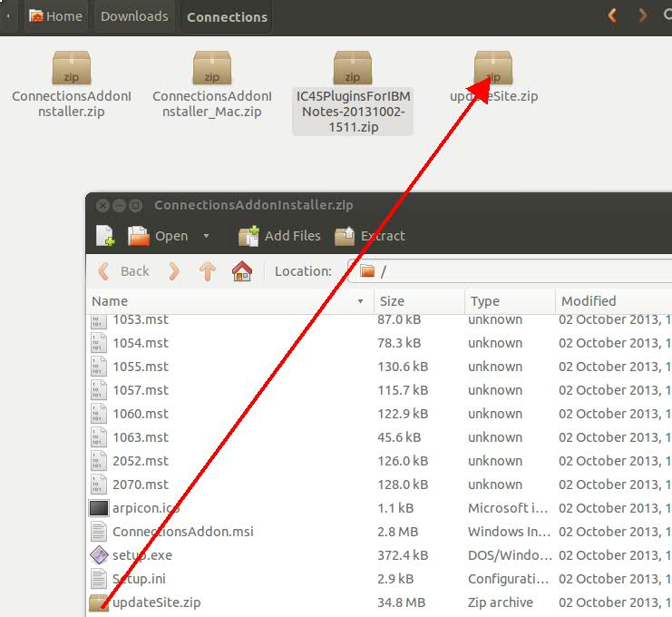Click the Open archive button
Viewport: 672px width, 617px height.
click(x=159, y=236)
